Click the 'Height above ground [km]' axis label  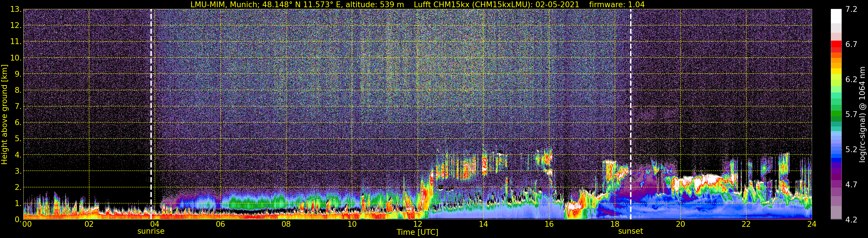pos(4,114)
